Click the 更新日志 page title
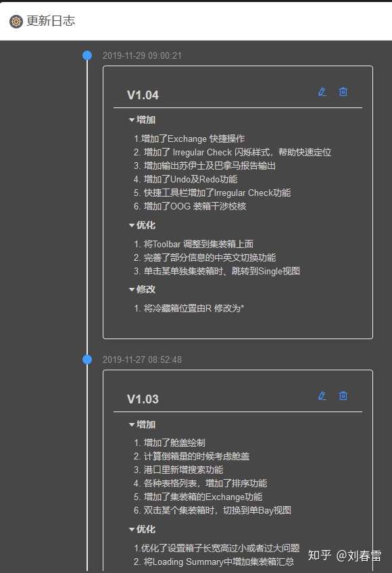The height and width of the screenshot is (573, 392). point(51,21)
